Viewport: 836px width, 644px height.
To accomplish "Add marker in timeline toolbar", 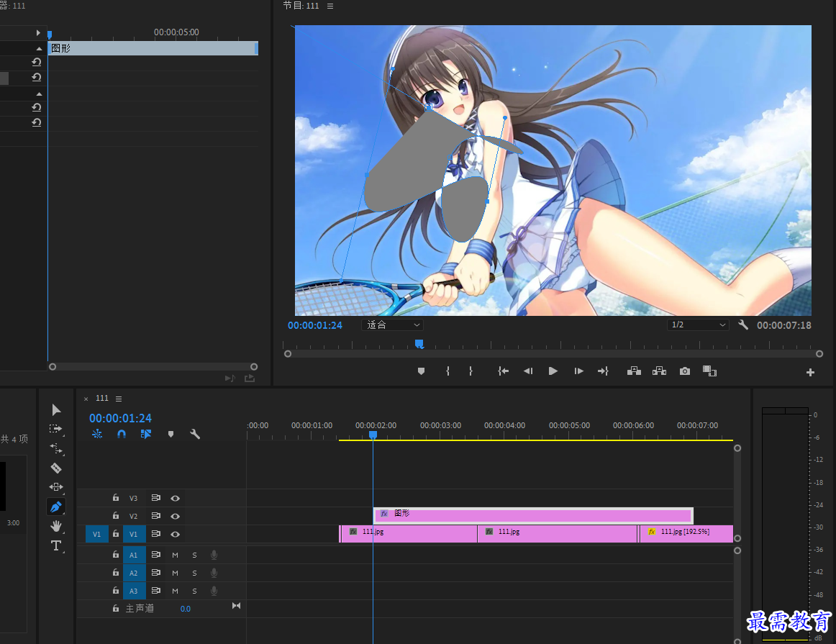I will click(171, 434).
